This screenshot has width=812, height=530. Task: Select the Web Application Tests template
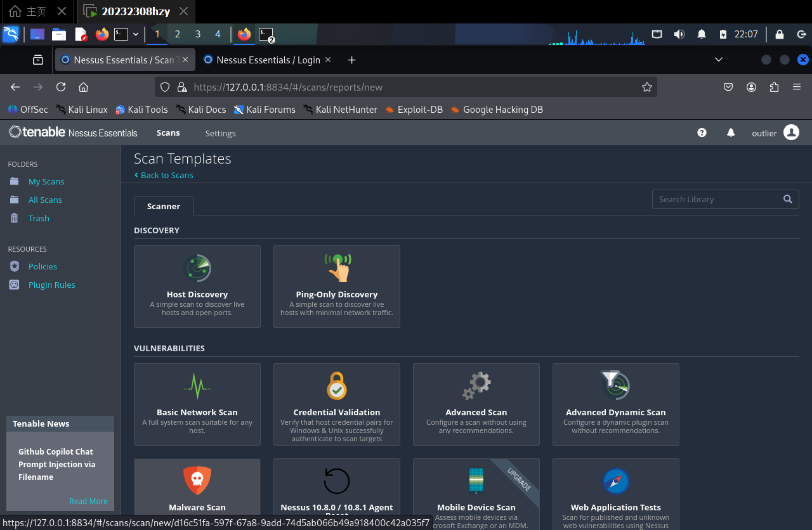point(616,494)
